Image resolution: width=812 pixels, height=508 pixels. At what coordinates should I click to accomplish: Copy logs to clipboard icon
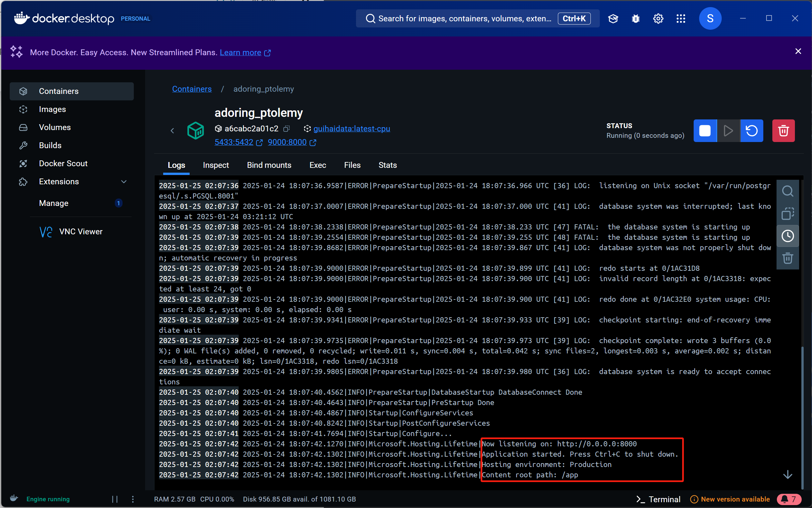(787, 213)
